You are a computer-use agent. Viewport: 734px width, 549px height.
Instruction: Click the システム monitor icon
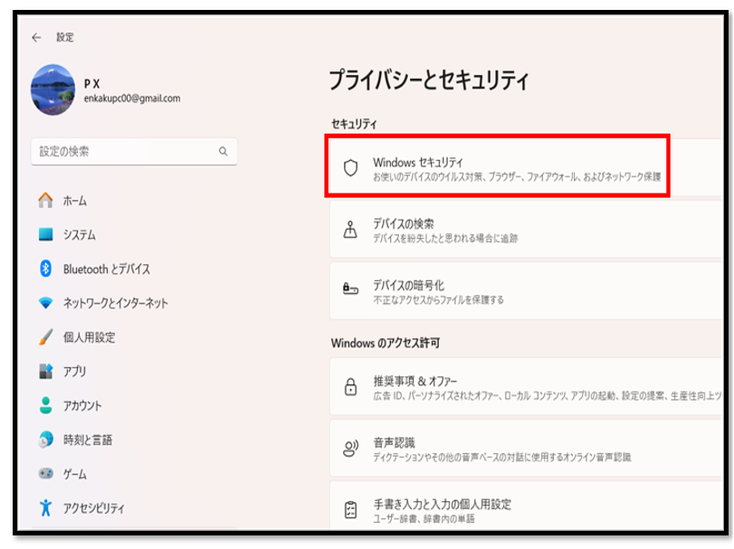click(45, 234)
